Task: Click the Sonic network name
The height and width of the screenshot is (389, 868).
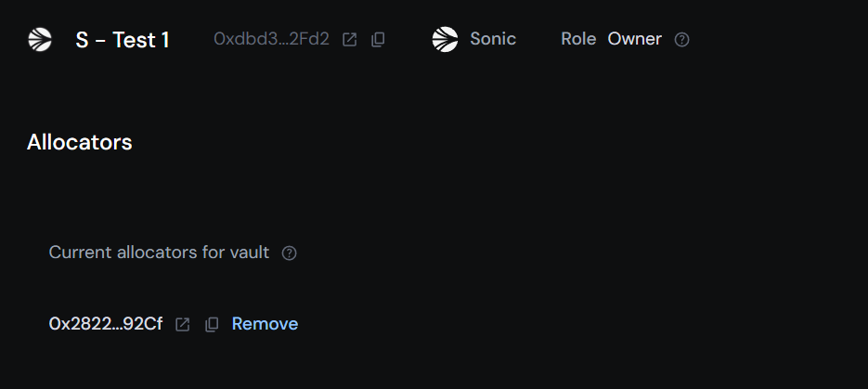Action: [493, 39]
